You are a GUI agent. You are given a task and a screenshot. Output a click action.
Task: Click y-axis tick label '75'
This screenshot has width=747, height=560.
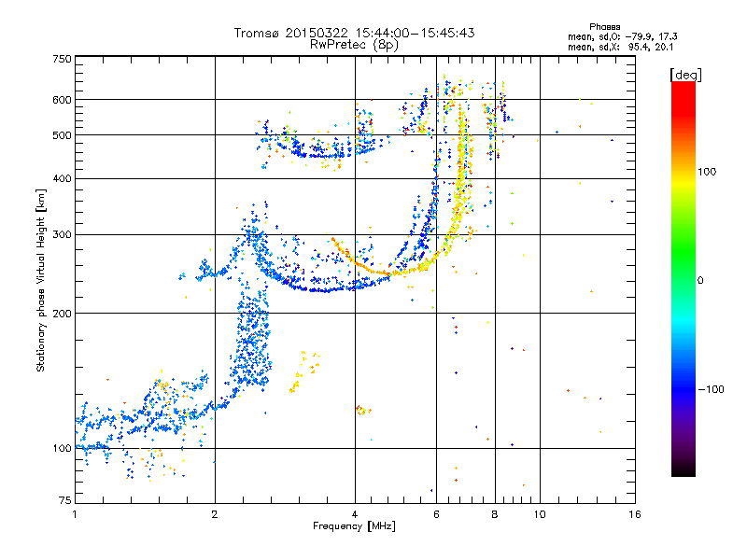tap(65, 500)
